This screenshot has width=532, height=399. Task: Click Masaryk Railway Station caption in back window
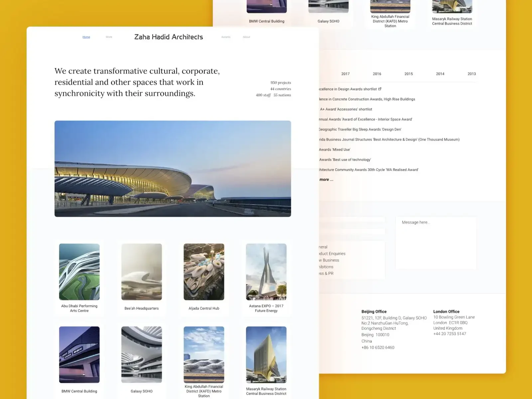[452, 21]
